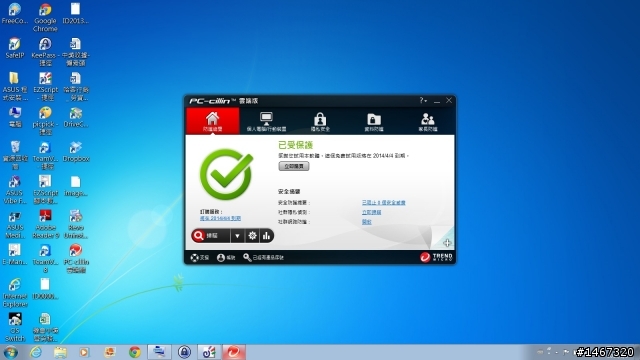Viewport: 640px width, 360px height.
Task: Select the Image... file on desktop
Action: (x=76, y=186)
